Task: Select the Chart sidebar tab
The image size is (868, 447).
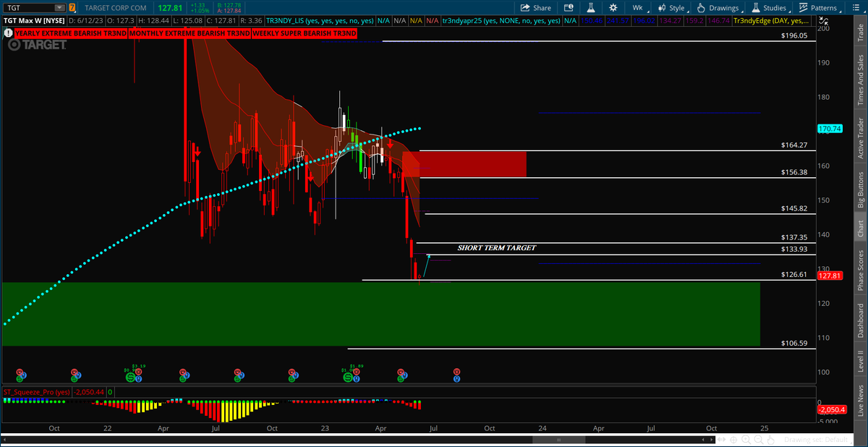Action: point(861,227)
